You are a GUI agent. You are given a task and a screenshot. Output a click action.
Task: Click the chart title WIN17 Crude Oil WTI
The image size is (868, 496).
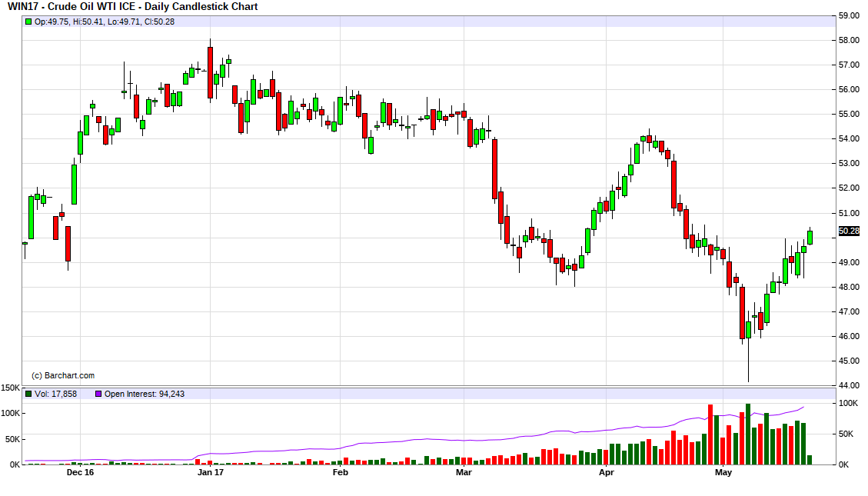[x=132, y=7]
